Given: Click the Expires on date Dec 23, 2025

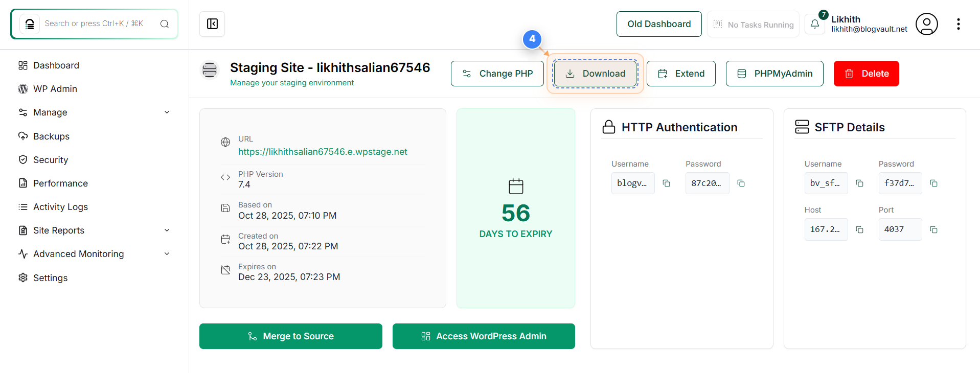Looking at the screenshot, I should pyautogui.click(x=289, y=277).
